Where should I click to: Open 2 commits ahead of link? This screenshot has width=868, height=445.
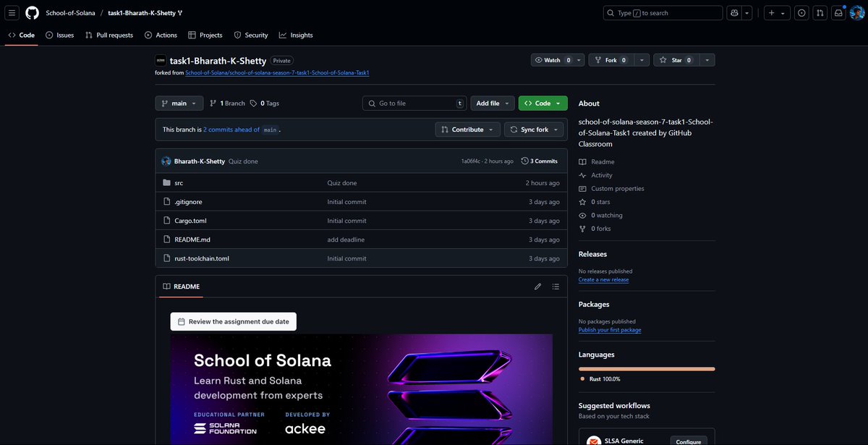231,130
